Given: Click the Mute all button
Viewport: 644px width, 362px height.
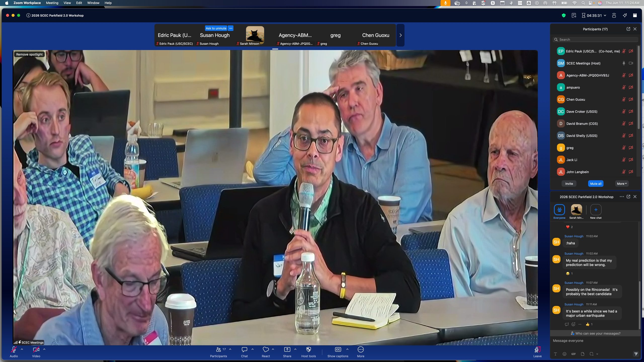Looking at the screenshot, I should [596, 184].
